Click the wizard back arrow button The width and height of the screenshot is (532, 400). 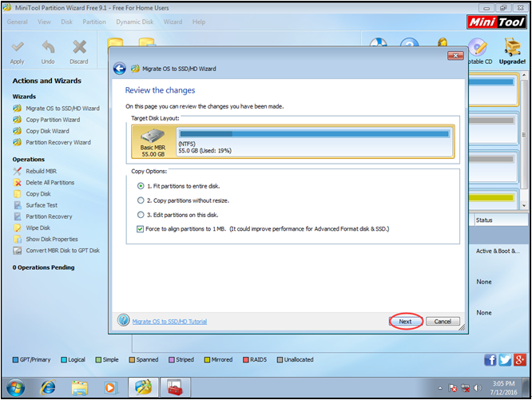(120, 69)
